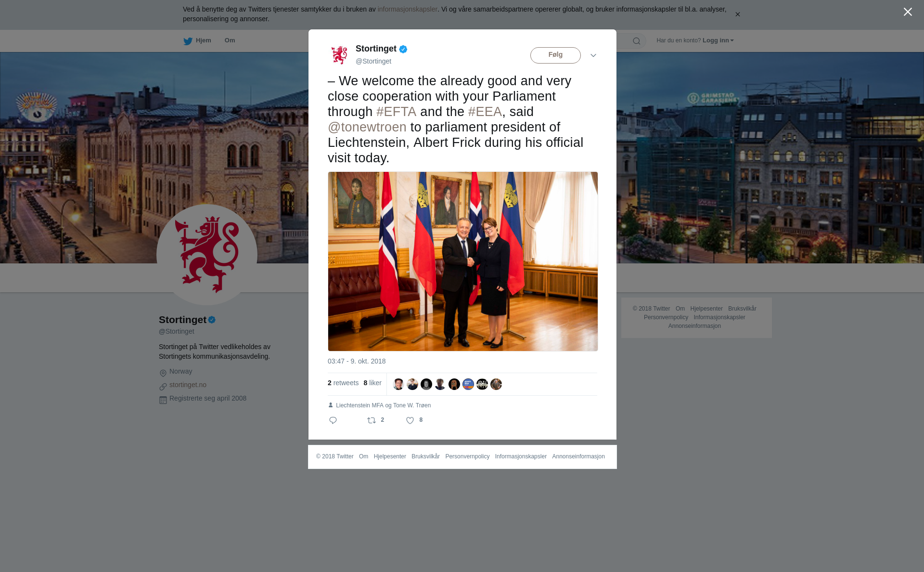The height and width of the screenshot is (572, 924).
Task: Close the tweet overlay with large X
Action: [908, 12]
